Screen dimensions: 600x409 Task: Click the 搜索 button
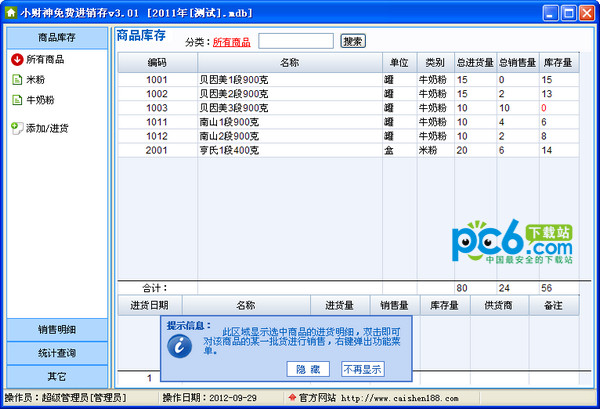[353, 41]
